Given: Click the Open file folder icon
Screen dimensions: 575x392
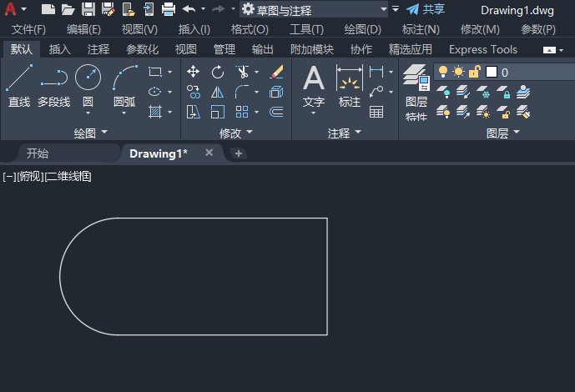Looking at the screenshot, I should (68, 9).
